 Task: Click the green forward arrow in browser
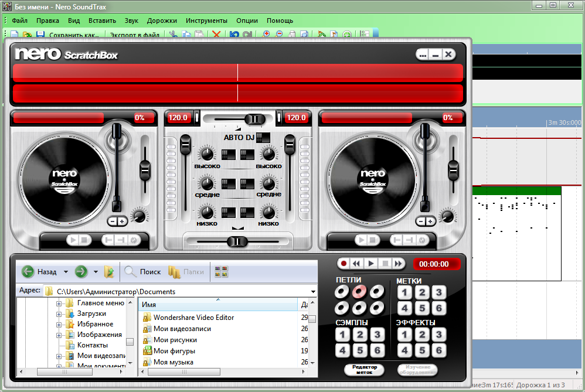coord(81,271)
